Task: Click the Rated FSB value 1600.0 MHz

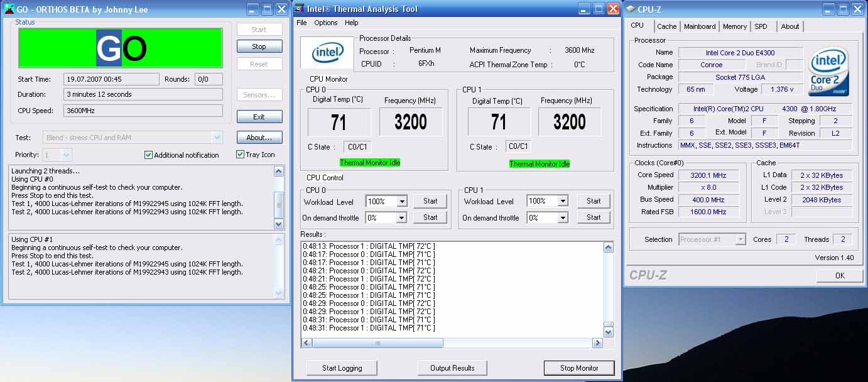Action: coord(709,212)
